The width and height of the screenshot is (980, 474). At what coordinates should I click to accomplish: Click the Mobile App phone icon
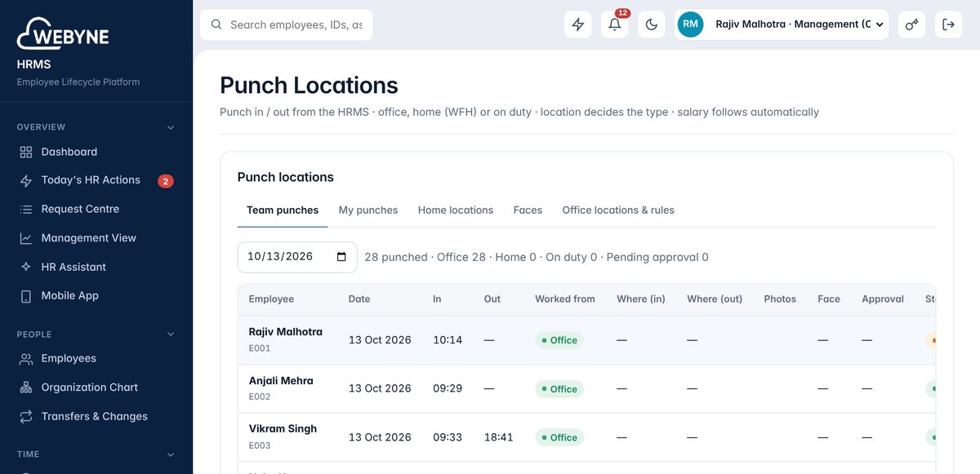click(x=26, y=296)
